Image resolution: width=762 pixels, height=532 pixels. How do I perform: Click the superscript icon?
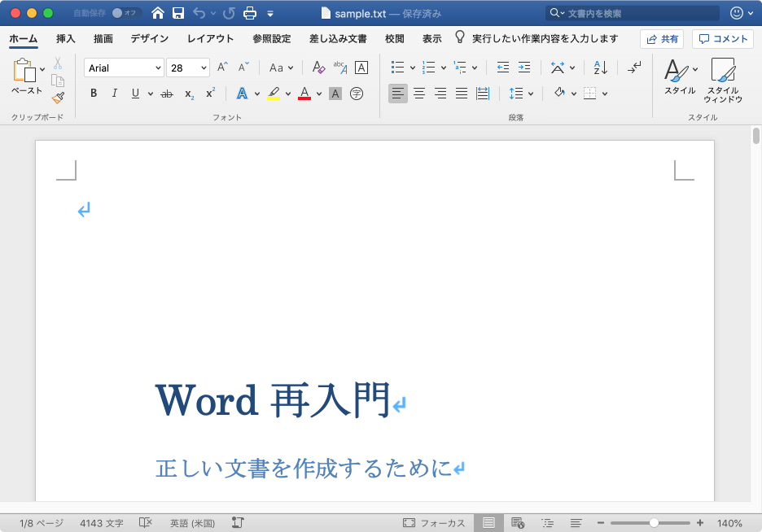coord(210,94)
